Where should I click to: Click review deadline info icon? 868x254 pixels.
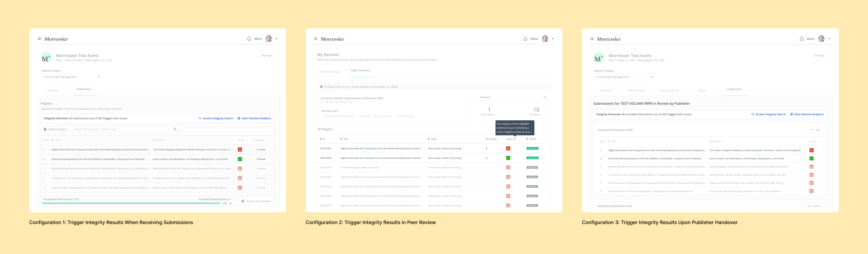[x=321, y=87]
